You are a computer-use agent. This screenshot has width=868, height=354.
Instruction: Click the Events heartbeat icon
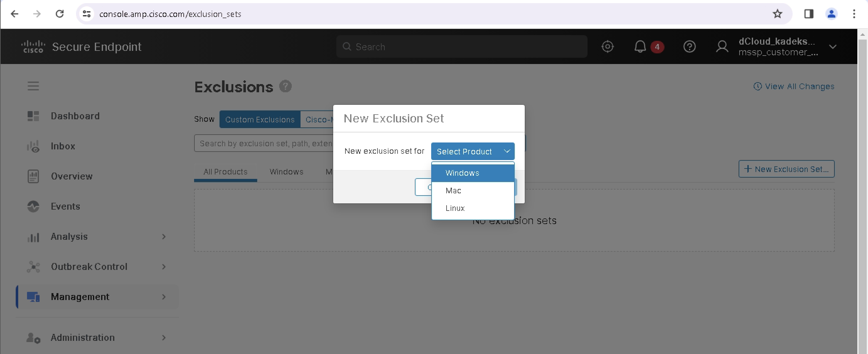tap(33, 206)
